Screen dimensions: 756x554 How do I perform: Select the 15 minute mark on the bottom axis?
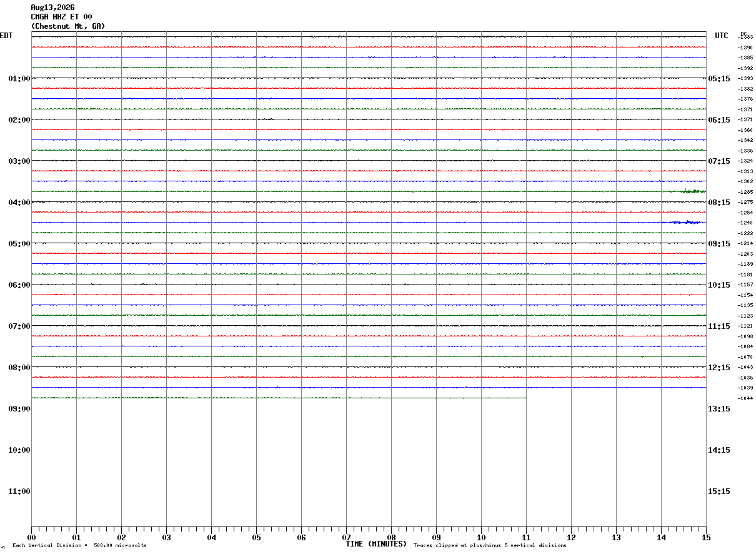coord(706,538)
